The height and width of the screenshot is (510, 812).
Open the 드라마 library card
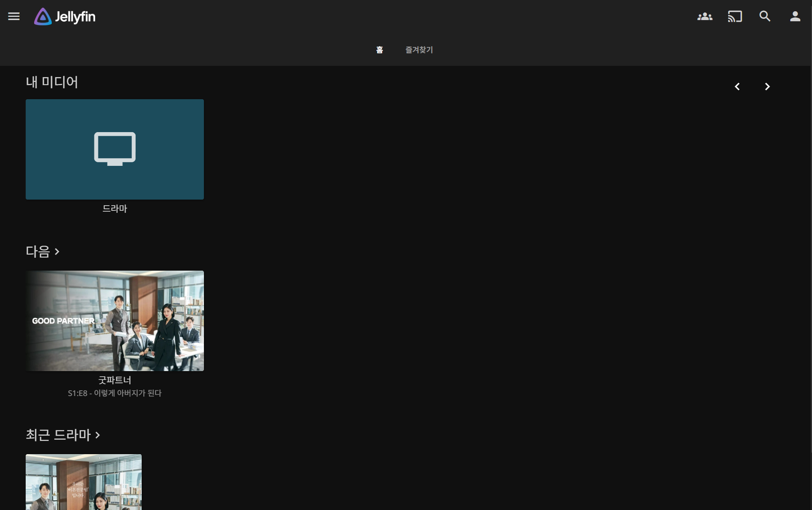coord(115,149)
